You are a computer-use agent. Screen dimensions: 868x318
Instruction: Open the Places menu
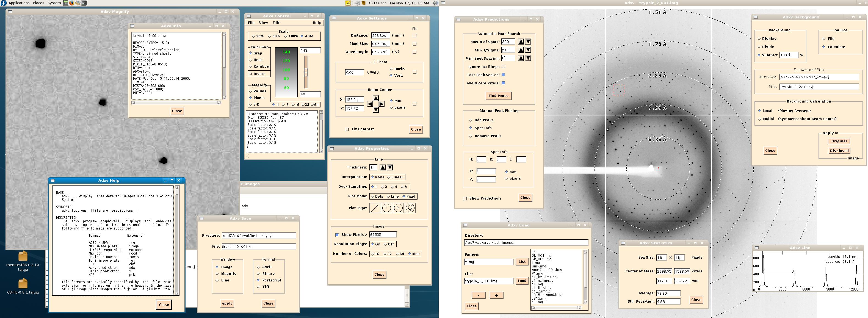point(38,3)
